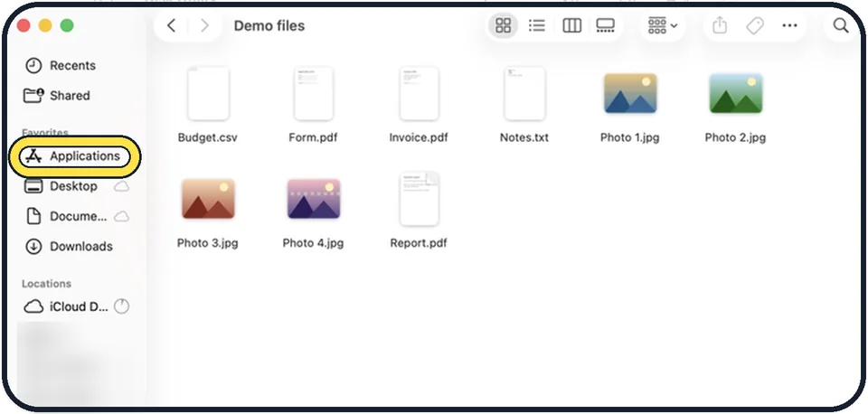Minimize the window with yellow button
This screenshot has height=414, width=868.
click(45, 25)
